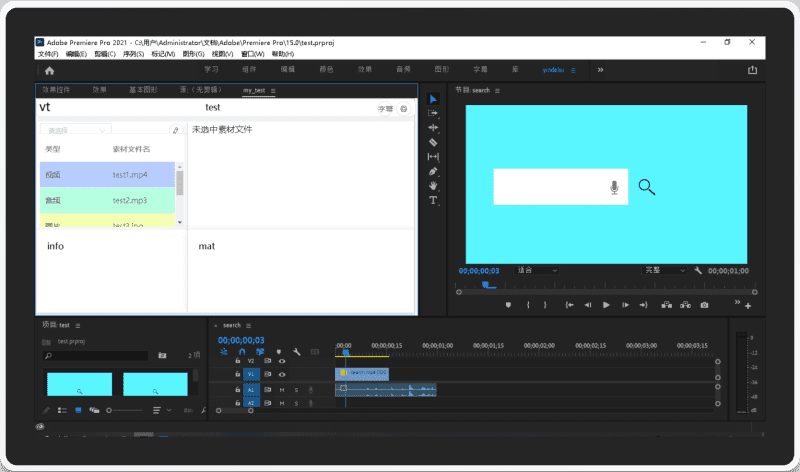Expand the overflow workspaces chevron

(x=600, y=70)
